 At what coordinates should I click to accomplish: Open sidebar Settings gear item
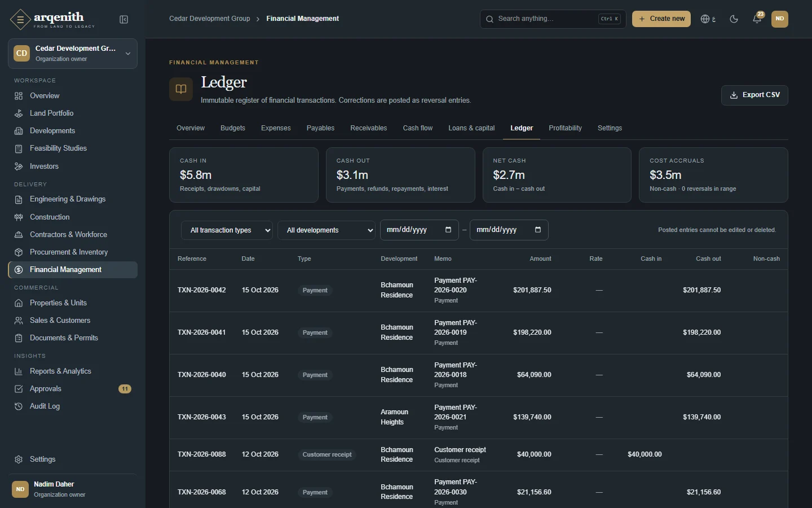click(73, 459)
